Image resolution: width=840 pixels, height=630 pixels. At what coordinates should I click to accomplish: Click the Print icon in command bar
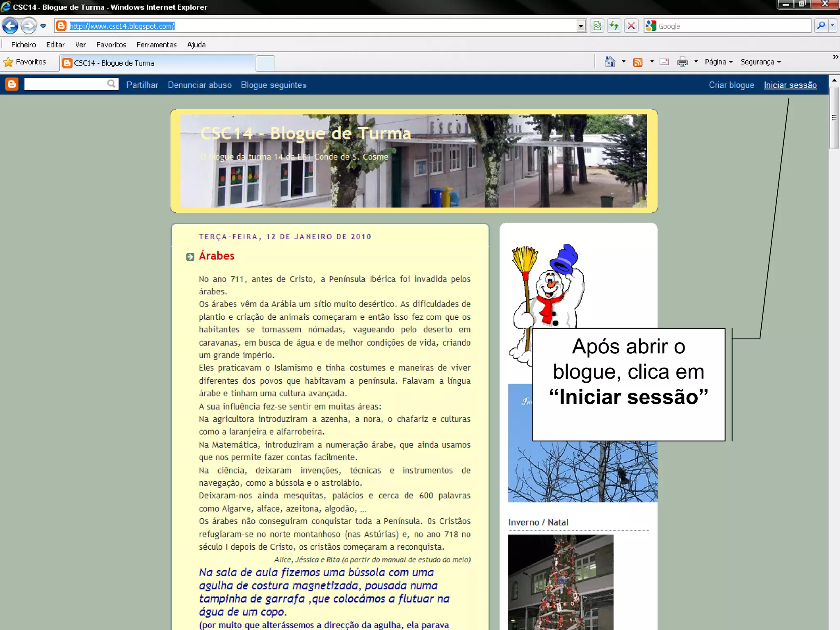click(x=682, y=62)
